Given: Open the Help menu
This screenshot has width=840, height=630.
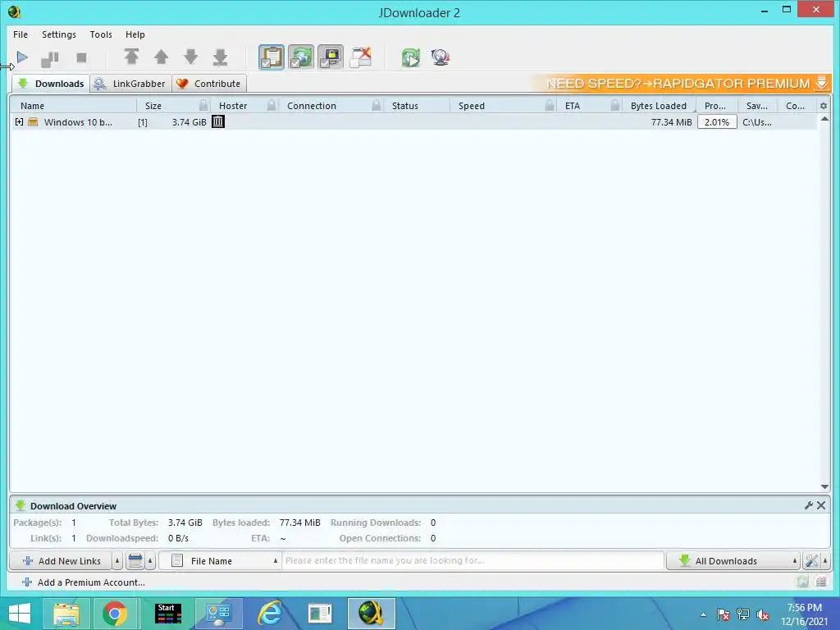Looking at the screenshot, I should point(135,34).
